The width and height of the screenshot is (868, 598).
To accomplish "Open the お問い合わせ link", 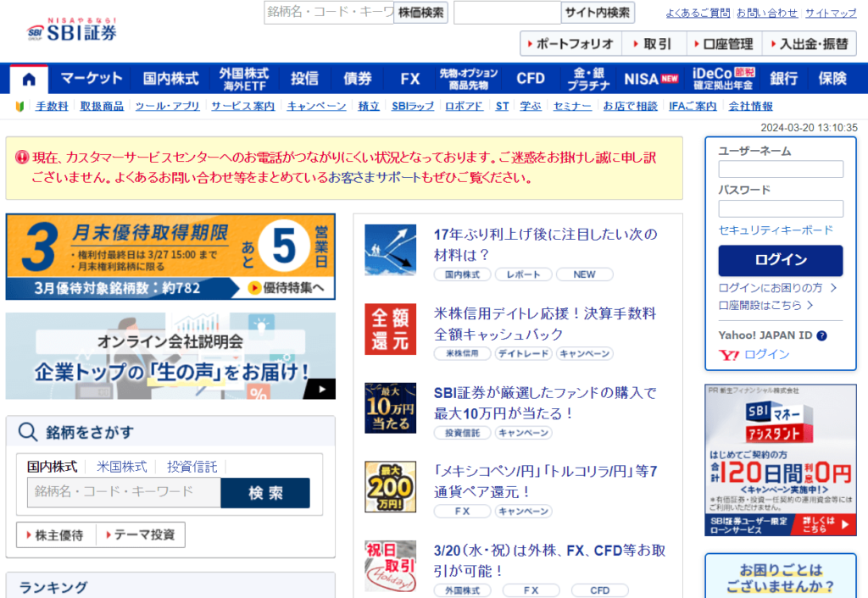I will (x=767, y=14).
